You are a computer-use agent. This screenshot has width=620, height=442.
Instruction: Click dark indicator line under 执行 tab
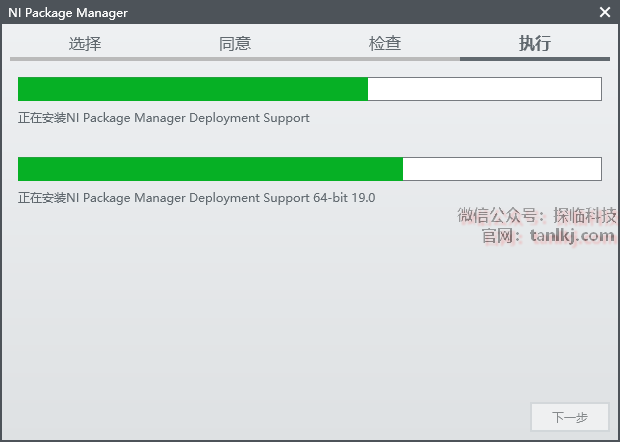(x=535, y=58)
